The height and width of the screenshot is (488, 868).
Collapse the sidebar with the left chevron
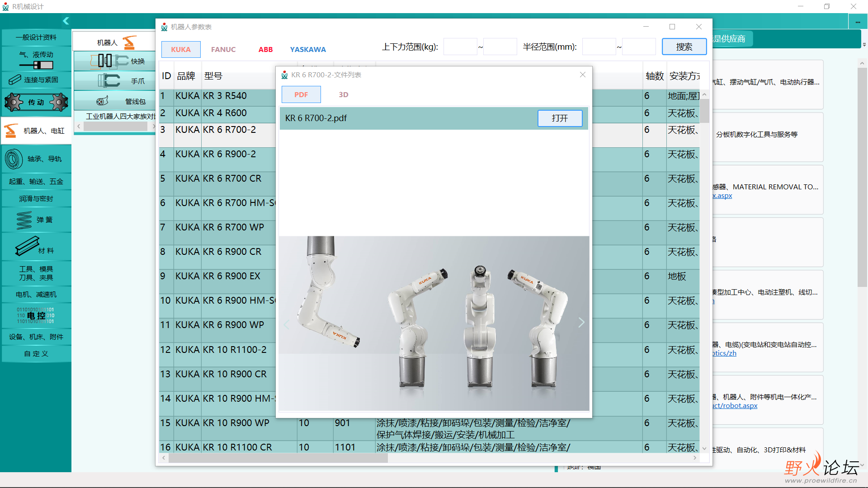point(66,21)
